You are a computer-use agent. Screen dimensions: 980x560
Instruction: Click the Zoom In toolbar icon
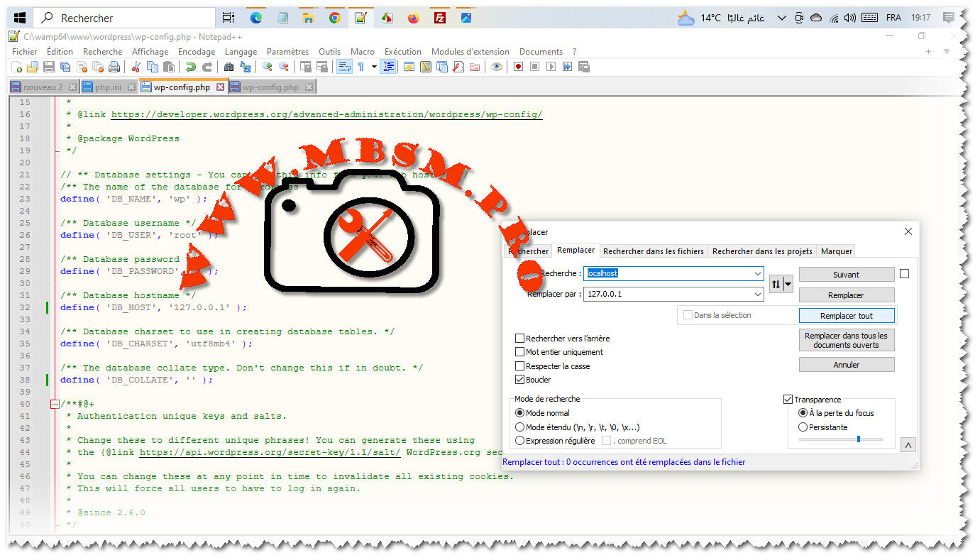[268, 67]
